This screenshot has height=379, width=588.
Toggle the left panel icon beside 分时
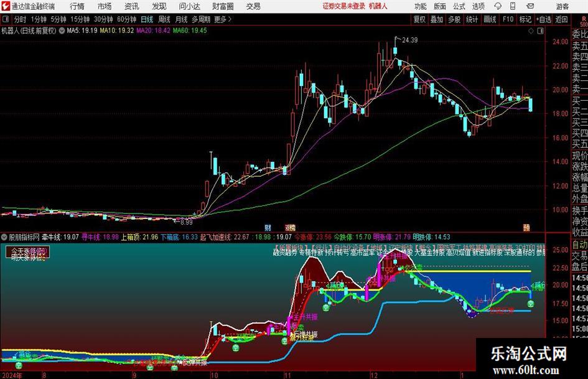click(x=5, y=19)
